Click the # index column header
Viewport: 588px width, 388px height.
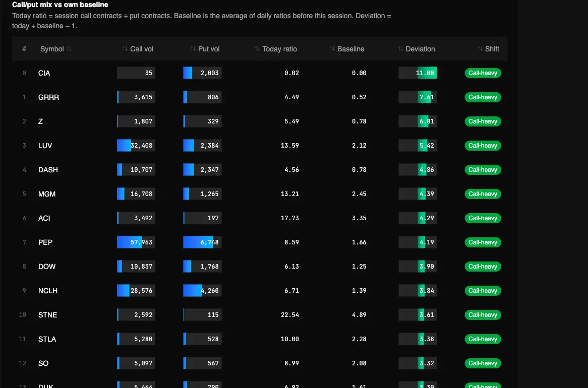[24, 49]
